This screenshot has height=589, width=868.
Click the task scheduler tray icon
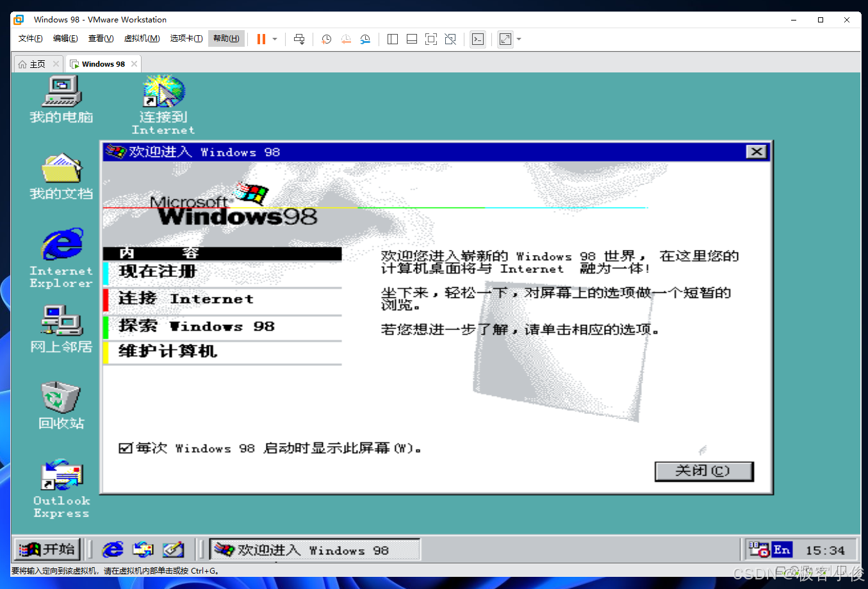coord(759,549)
